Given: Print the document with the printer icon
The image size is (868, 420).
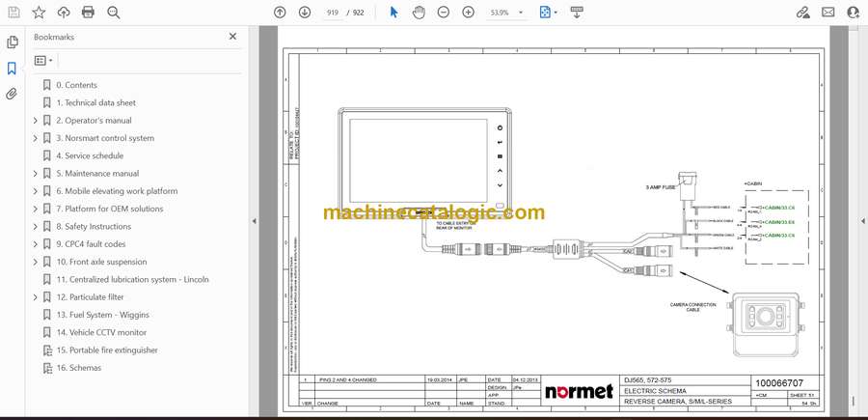Looking at the screenshot, I should 88,13.
